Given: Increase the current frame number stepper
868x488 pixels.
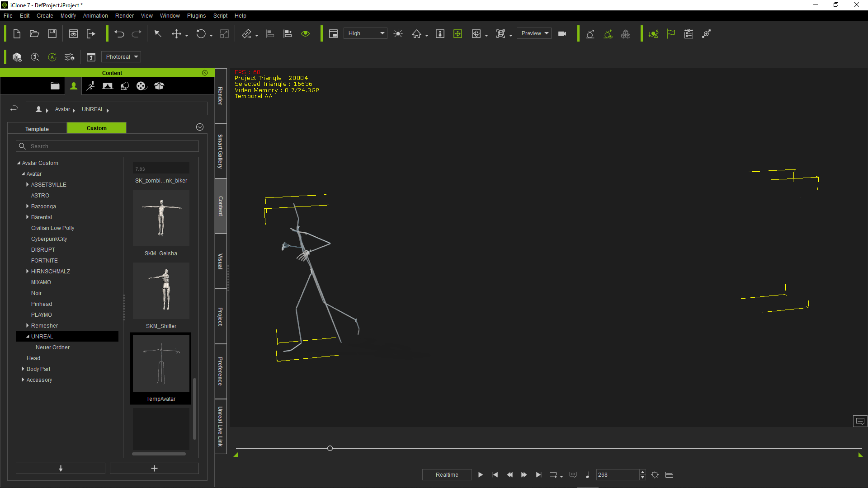Looking at the screenshot, I should (642, 472).
